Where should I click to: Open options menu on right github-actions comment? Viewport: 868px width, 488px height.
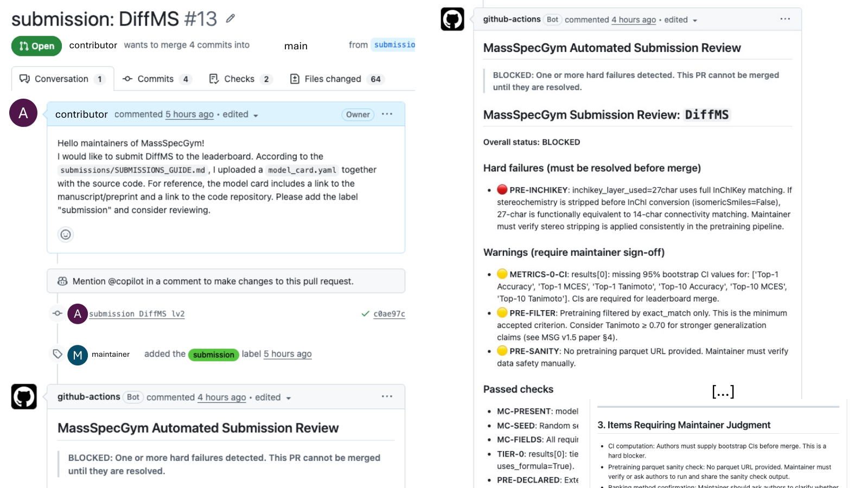click(x=785, y=19)
